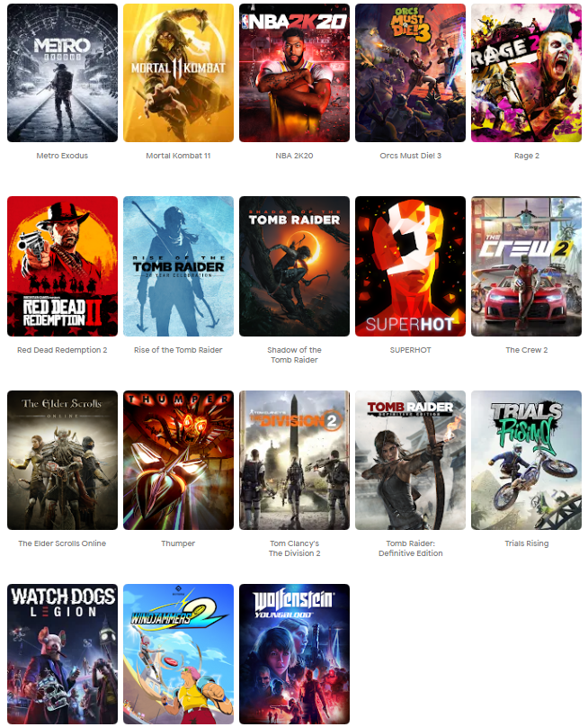Select the Watch Dogs Legion cover
This screenshot has height=727, width=588.
(62, 653)
